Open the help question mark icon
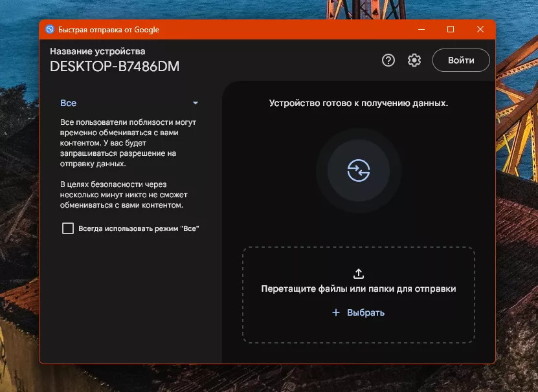This screenshot has height=392, width=538. 388,60
